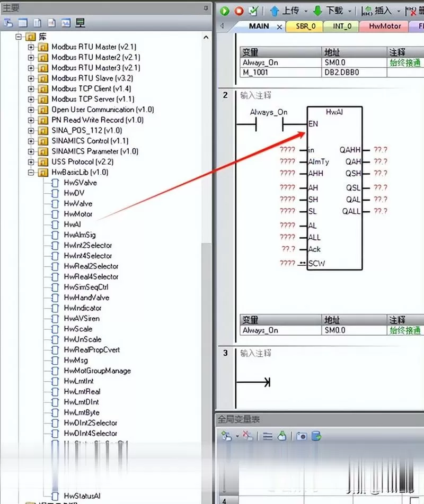The image size is (424, 504).
Task: Click third icon in project tree toolbar
Action: (37, 23)
